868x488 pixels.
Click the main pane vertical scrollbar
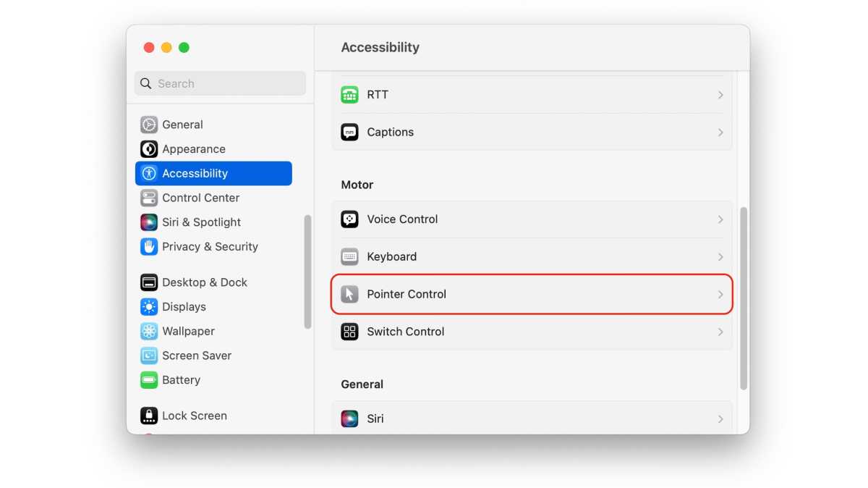(x=743, y=297)
